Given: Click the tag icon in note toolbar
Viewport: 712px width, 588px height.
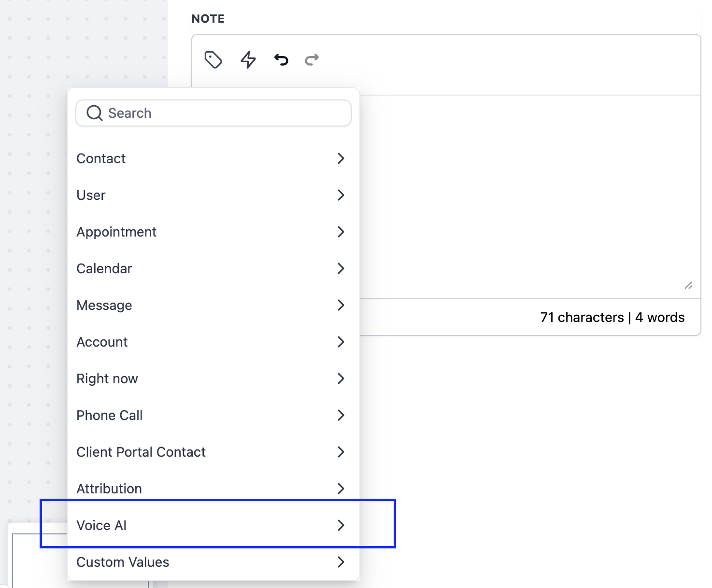Looking at the screenshot, I should (213, 60).
